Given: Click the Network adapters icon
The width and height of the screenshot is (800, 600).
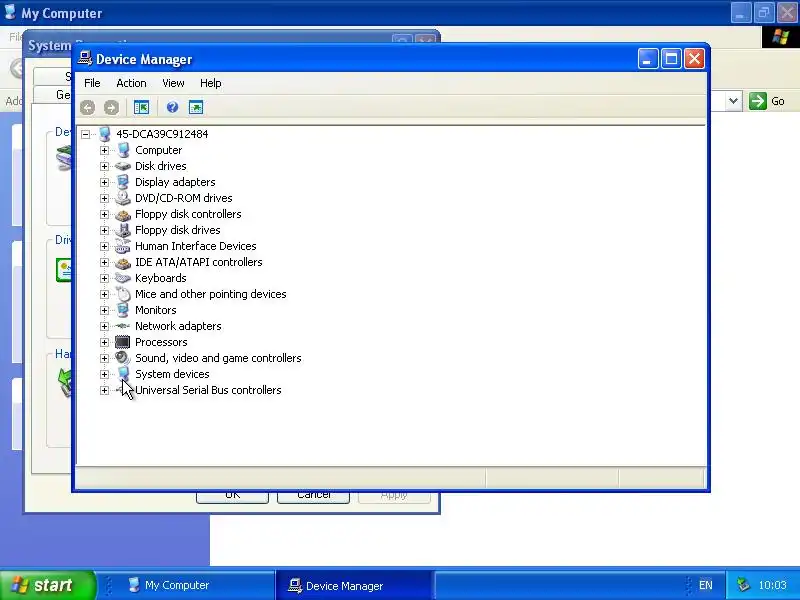Looking at the screenshot, I should click(123, 326).
